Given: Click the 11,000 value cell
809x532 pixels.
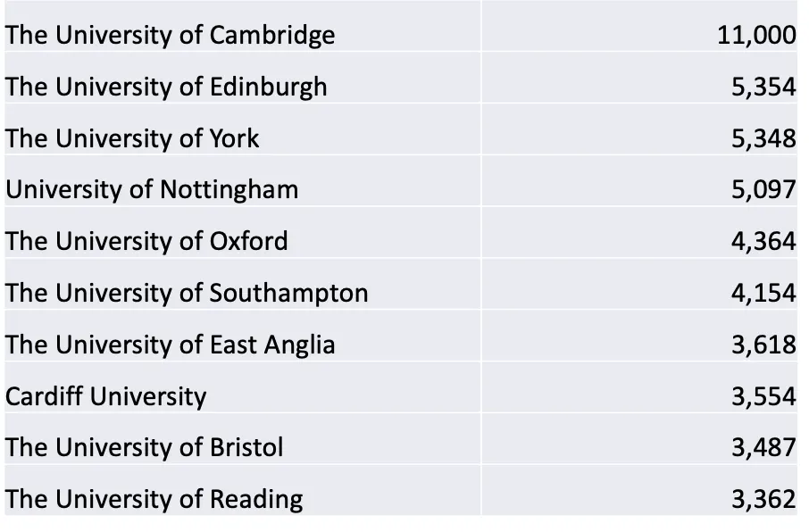Looking at the screenshot, I should 639,26.
